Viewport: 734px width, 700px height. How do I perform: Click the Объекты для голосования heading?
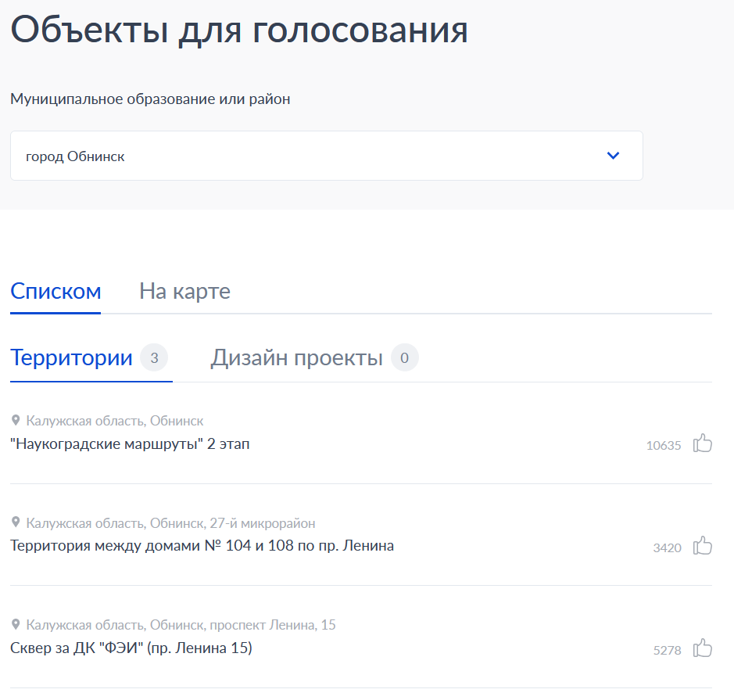click(x=239, y=31)
